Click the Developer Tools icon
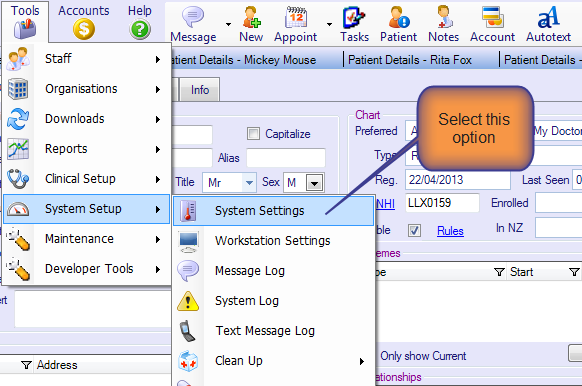 pos(18,269)
